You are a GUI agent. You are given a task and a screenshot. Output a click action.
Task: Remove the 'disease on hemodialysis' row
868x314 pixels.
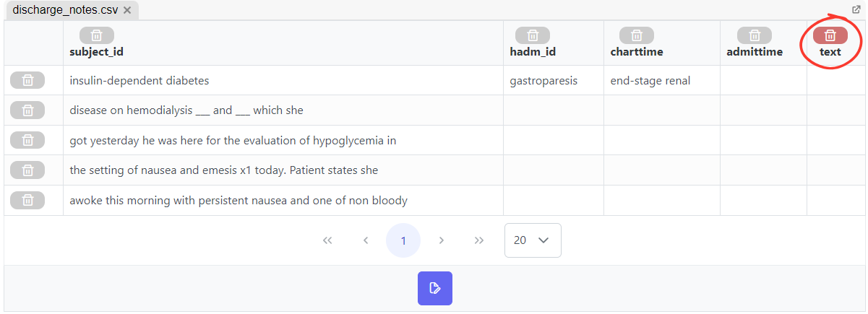tap(27, 110)
